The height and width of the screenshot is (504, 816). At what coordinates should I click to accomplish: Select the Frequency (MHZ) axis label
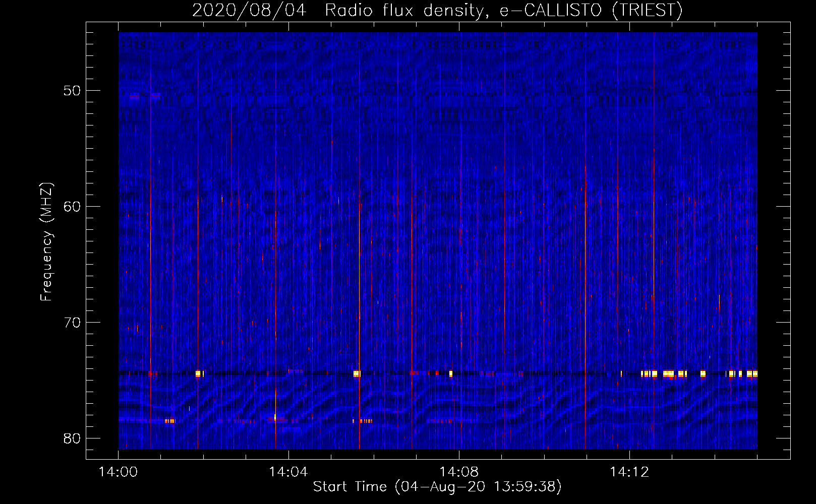click(x=46, y=242)
